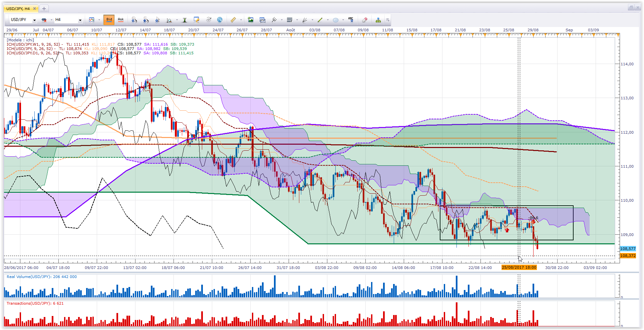Screen dimensions: 644x330
Task: Toggle the vertical autoscale arrows icon
Action: tap(185, 20)
